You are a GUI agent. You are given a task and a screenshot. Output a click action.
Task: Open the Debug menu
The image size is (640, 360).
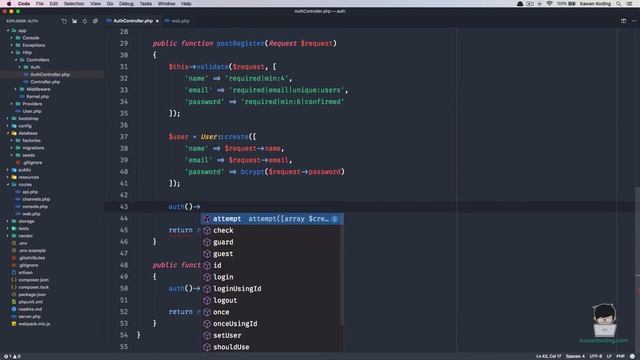pyautogui.click(x=126, y=4)
